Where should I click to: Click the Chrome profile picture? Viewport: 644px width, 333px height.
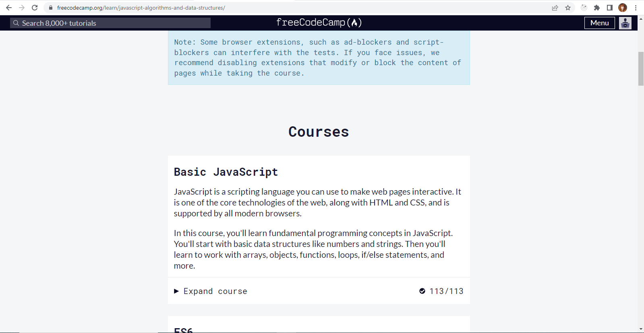click(623, 7)
